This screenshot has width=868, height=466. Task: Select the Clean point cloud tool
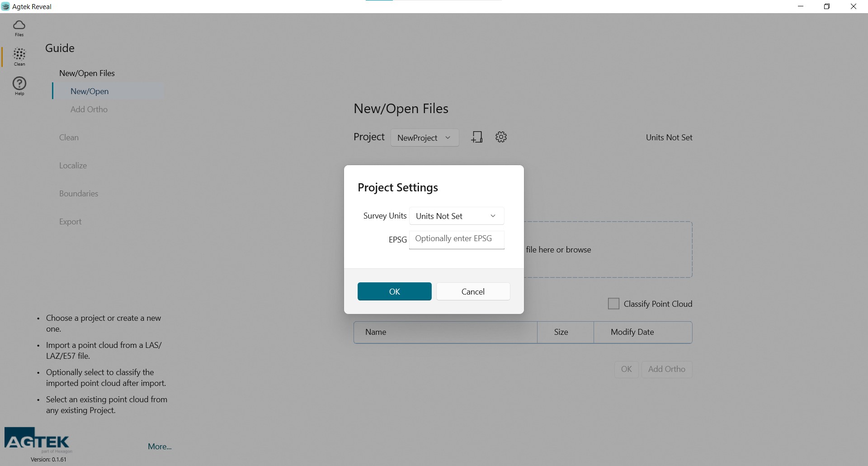click(19, 57)
